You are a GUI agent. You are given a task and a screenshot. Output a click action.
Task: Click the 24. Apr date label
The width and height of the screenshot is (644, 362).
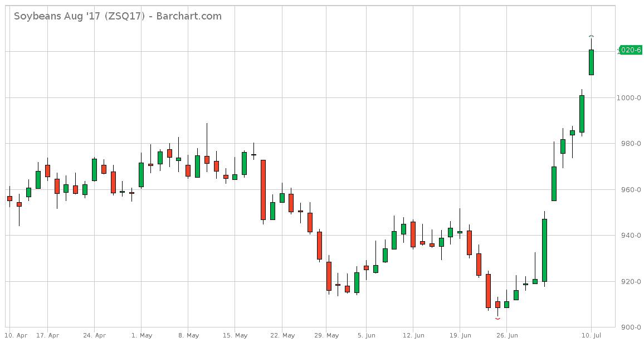[94, 335]
